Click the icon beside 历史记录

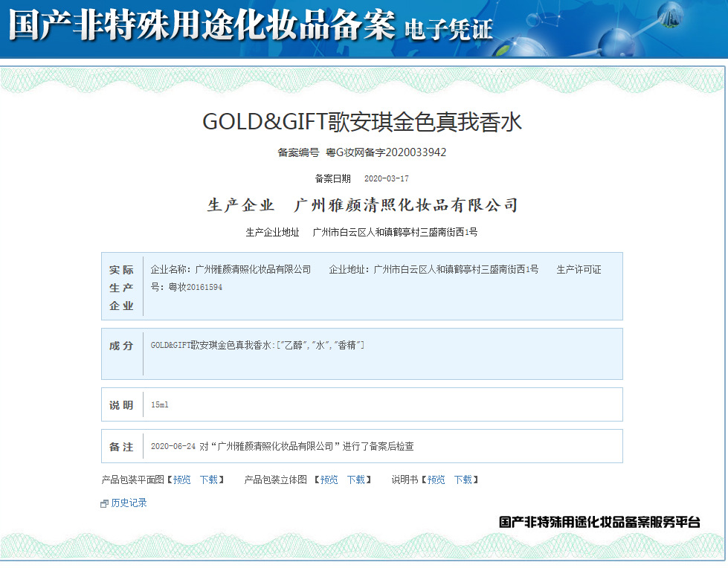tap(104, 504)
